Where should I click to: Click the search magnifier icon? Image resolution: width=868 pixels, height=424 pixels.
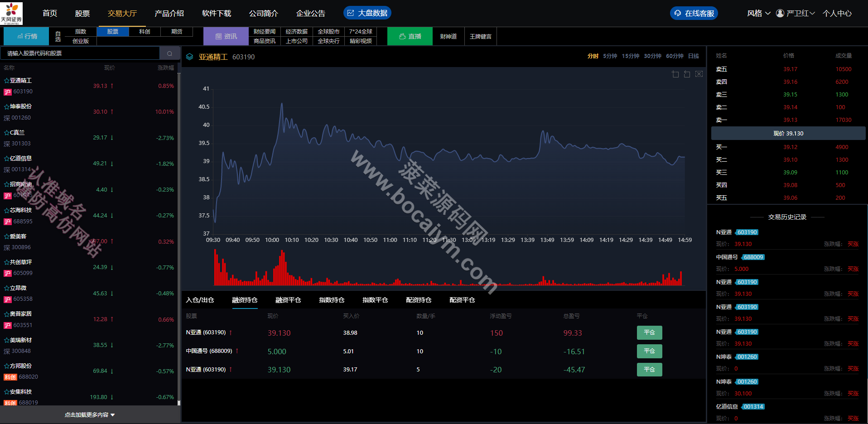[x=169, y=53]
